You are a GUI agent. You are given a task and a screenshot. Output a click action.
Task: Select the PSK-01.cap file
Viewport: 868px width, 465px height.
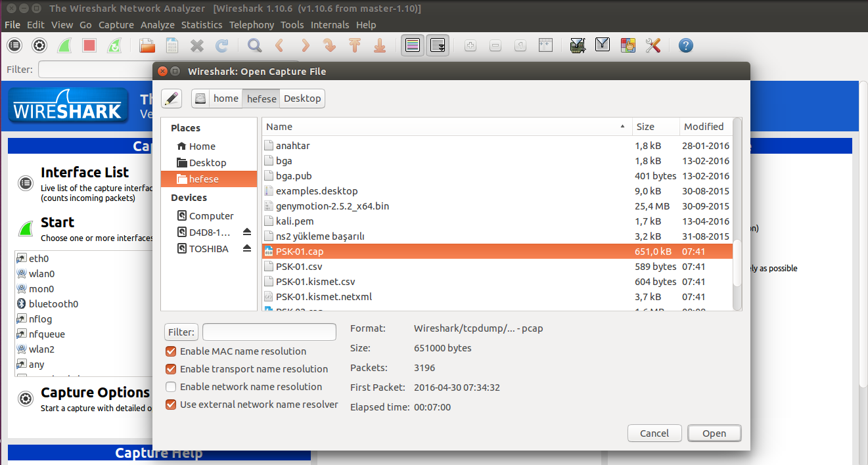click(x=497, y=252)
